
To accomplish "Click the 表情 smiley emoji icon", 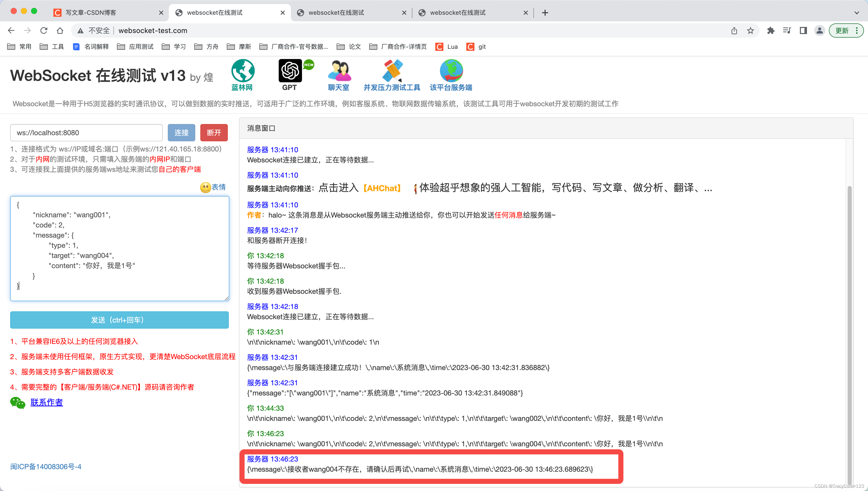I will (x=205, y=188).
